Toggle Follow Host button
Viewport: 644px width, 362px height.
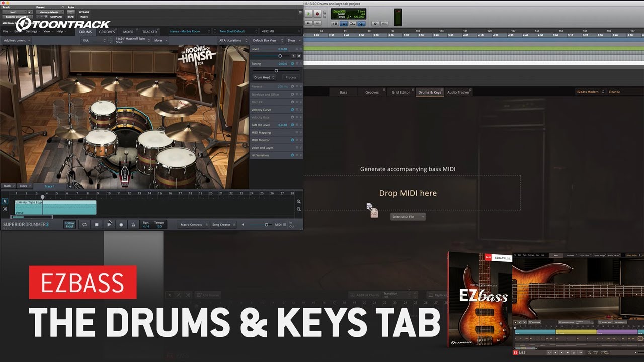(x=70, y=225)
